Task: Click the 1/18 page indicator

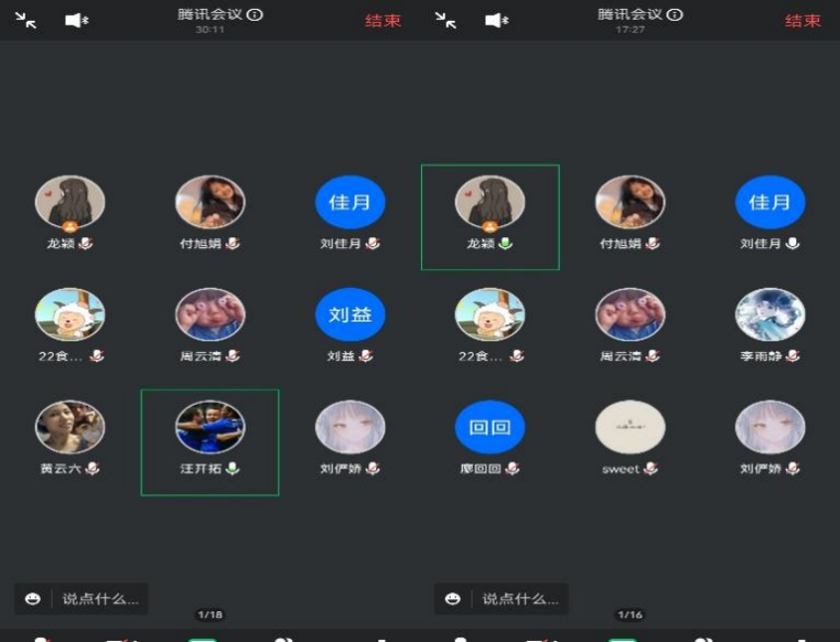Action: [210, 615]
